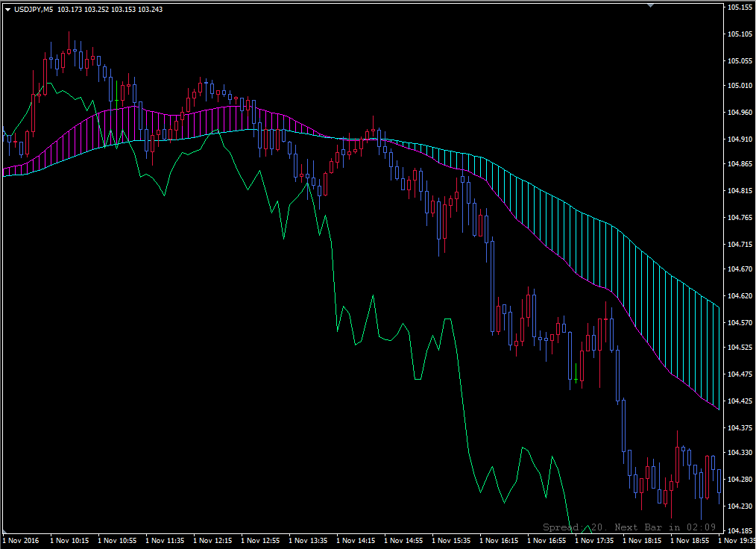Click the 1 Nov 12:55 time label
Image resolution: width=756 pixels, height=549 pixels.
(260, 540)
